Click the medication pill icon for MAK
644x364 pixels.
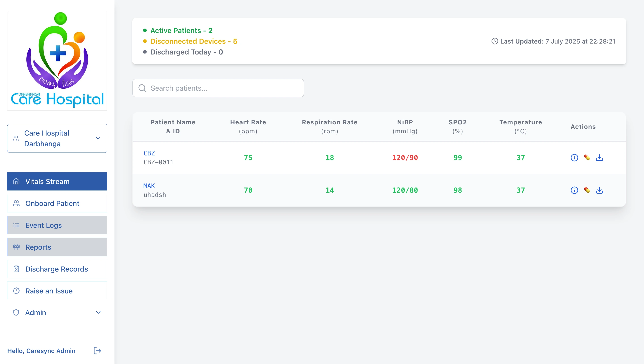pyautogui.click(x=587, y=190)
